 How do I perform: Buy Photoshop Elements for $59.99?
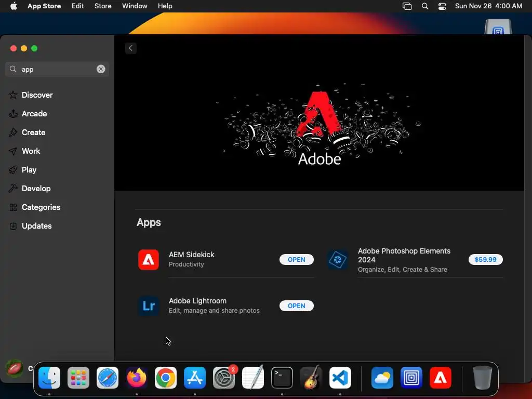pos(486,260)
